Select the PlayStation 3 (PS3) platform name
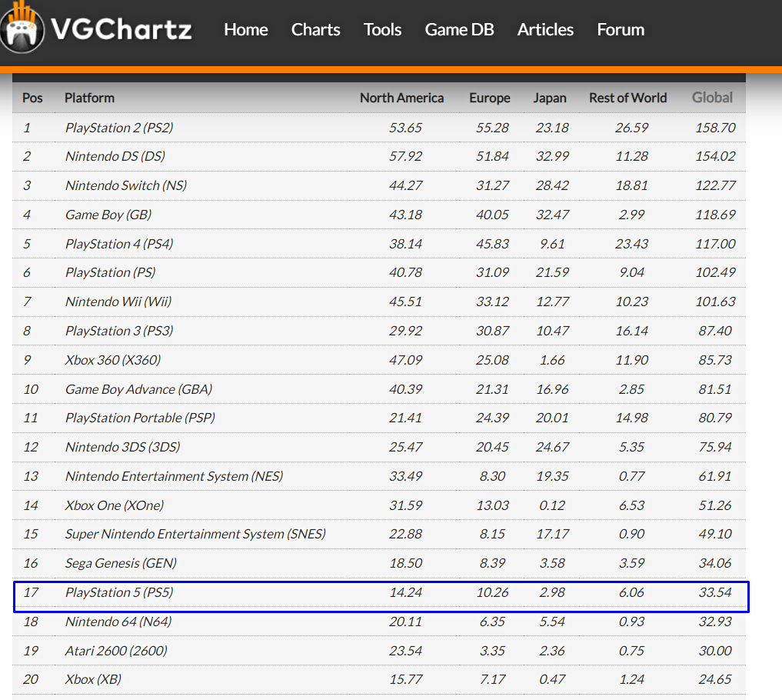Image resolution: width=782 pixels, height=700 pixels. (x=119, y=331)
